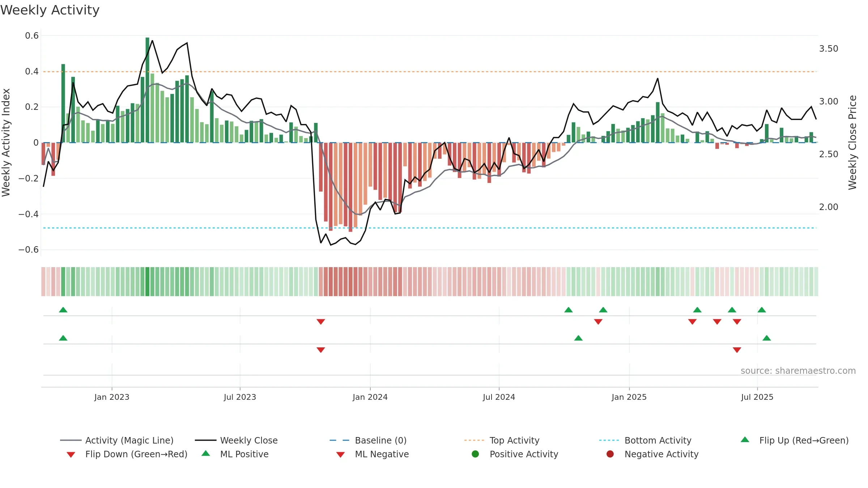Click the 3.00 price axis tick label
Image resolution: width=868 pixels, height=488 pixels.
point(829,102)
